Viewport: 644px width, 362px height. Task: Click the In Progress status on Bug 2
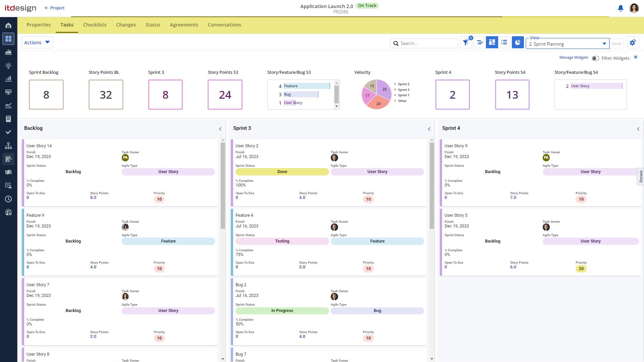(282, 311)
